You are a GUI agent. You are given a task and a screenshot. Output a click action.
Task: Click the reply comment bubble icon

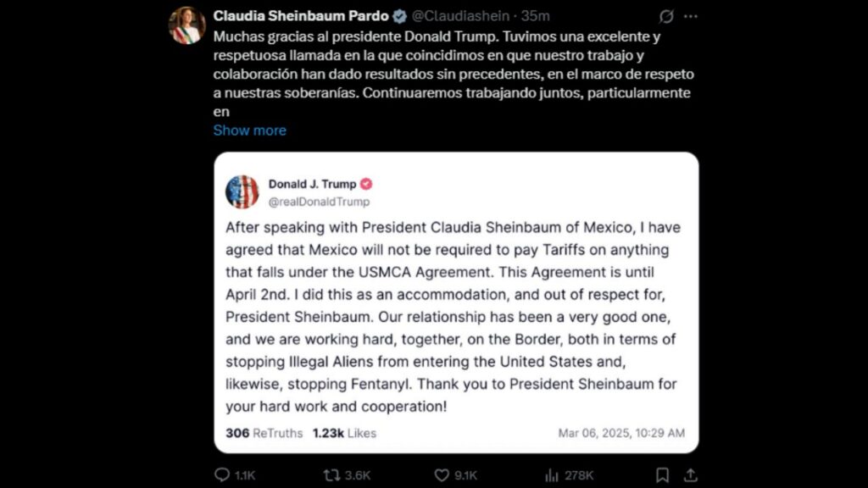tap(222, 474)
